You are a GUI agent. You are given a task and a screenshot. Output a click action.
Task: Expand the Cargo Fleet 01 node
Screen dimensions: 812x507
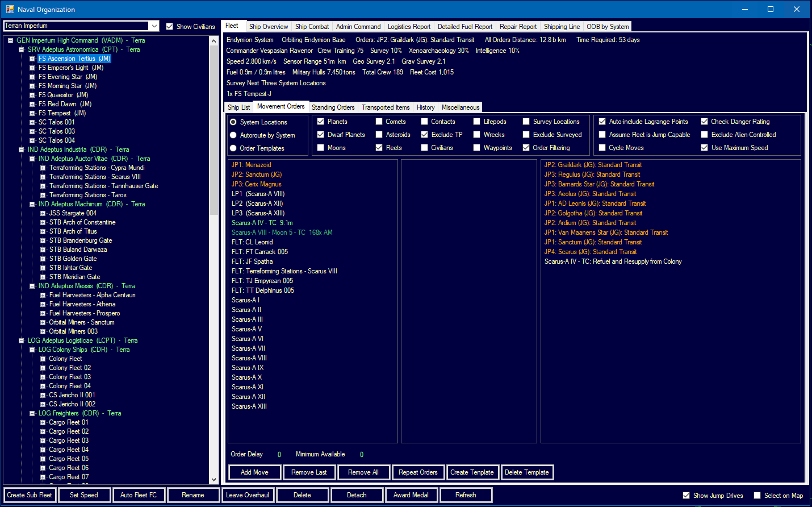pos(43,422)
